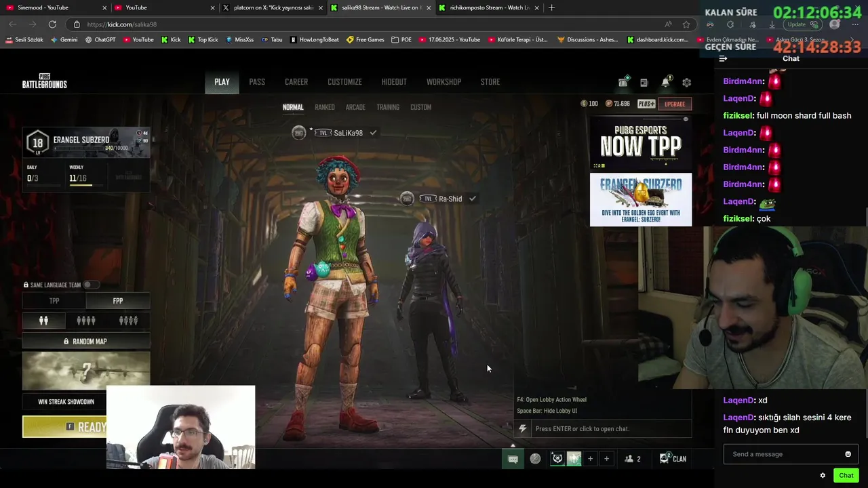
Task: Click the Random Map button
Action: [86, 342]
